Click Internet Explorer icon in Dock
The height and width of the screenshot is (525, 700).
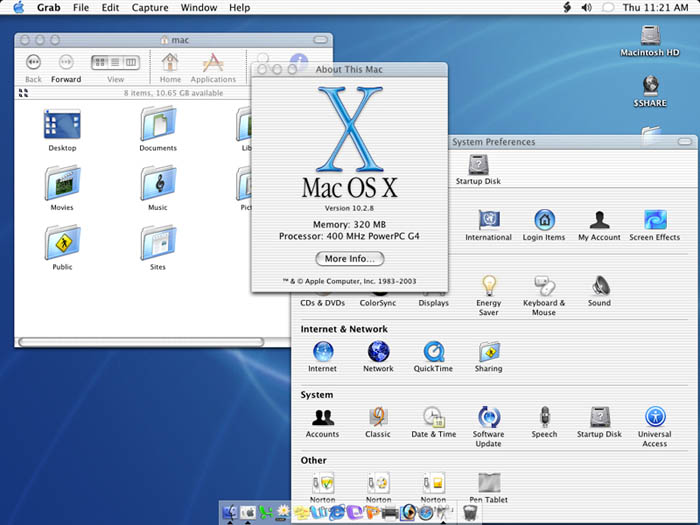pyautogui.click(x=339, y=512)
